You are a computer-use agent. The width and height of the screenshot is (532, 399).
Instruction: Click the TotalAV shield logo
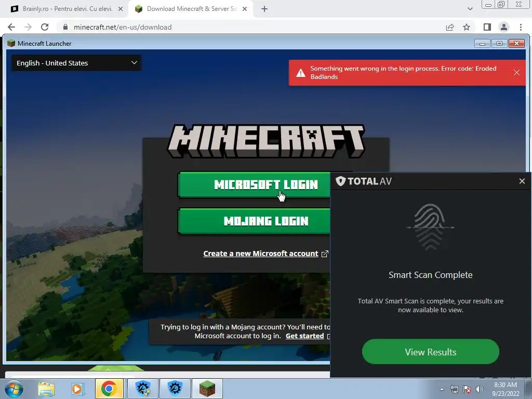click(x=340, y=181)
